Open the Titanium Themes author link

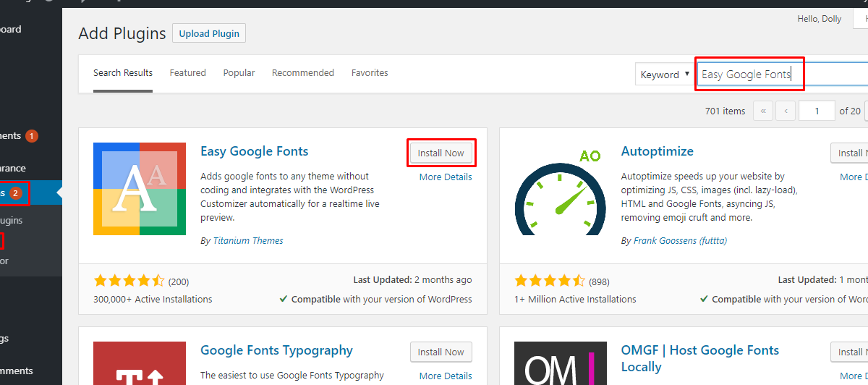[x=248, y=240]
